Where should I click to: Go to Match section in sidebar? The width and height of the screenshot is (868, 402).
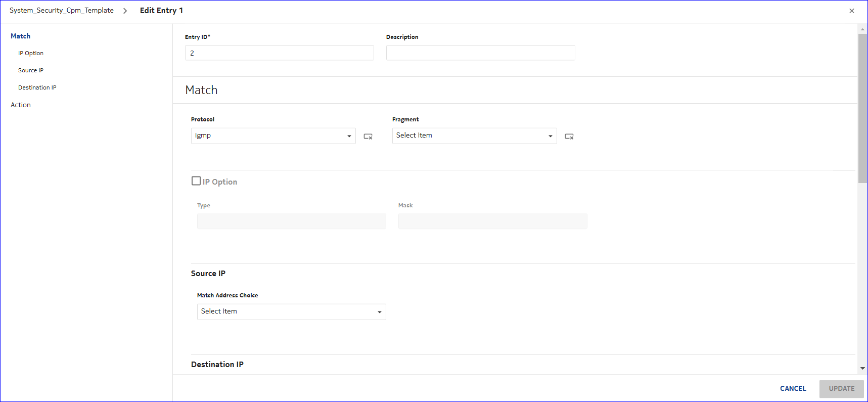[x=21, y=36]
